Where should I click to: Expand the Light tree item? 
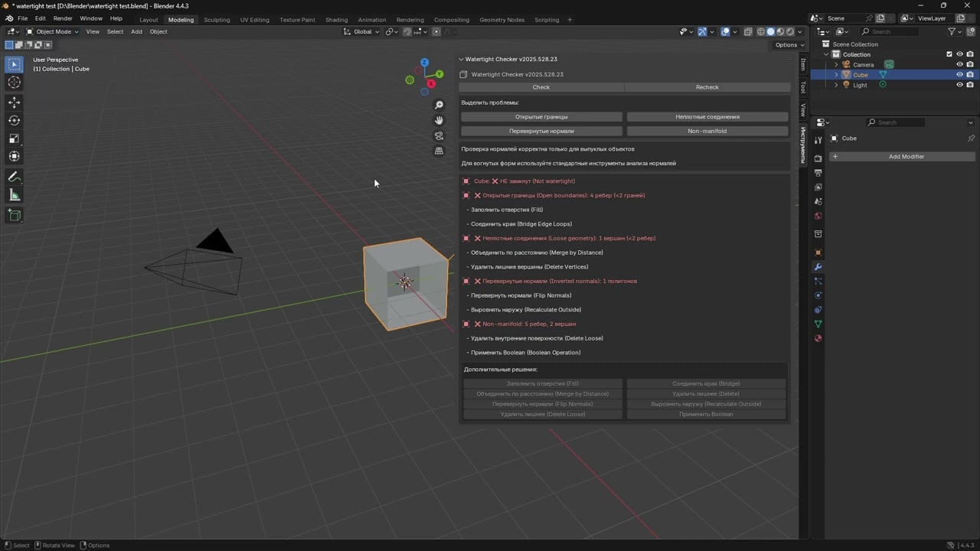[x=836, y=85]
